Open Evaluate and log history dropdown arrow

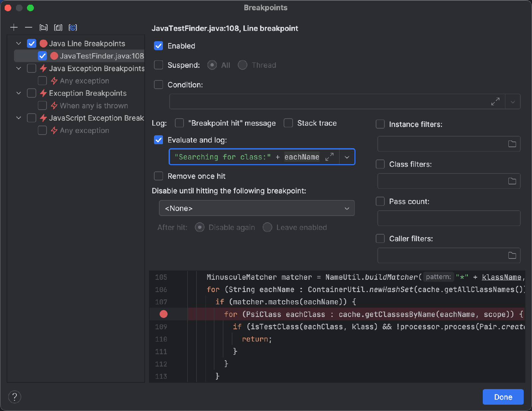[347, 157]
